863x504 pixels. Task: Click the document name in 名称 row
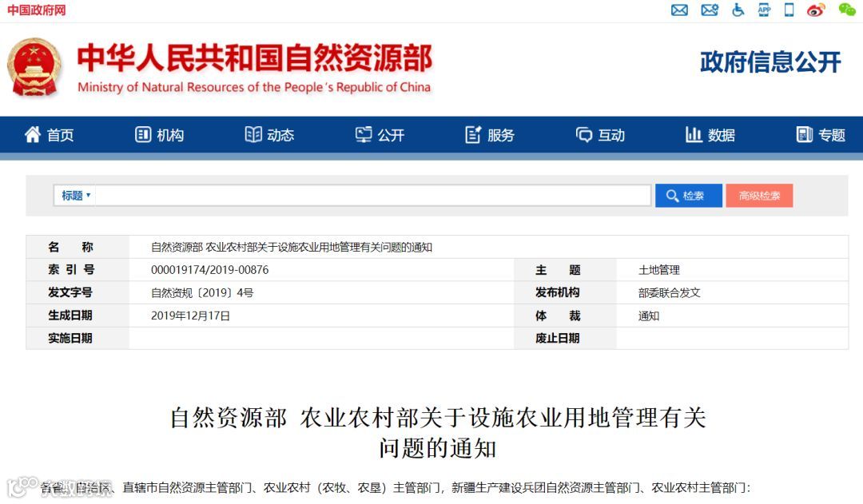(291, 247)
